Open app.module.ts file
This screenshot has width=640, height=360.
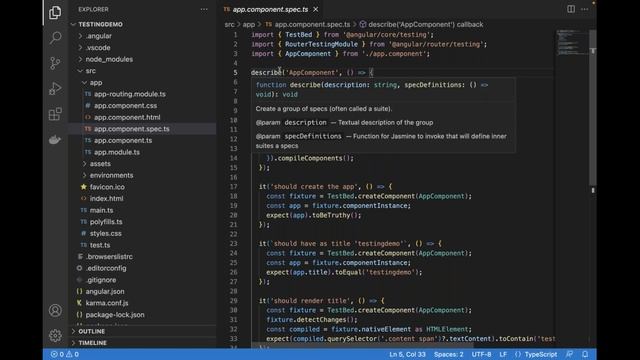[x=117, y=152]
